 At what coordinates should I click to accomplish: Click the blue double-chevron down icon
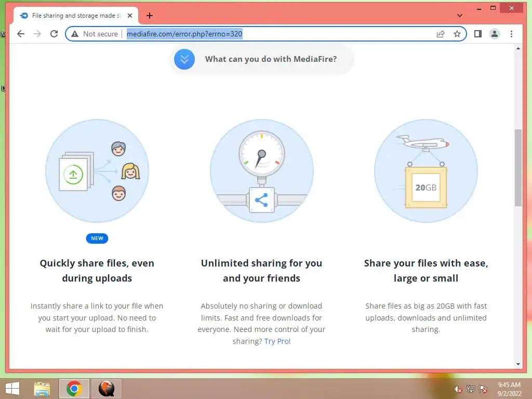tap(184, 59)
